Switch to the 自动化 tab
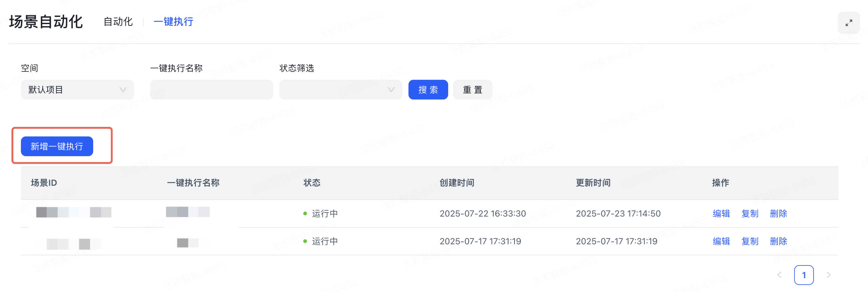 pos(118,22)
